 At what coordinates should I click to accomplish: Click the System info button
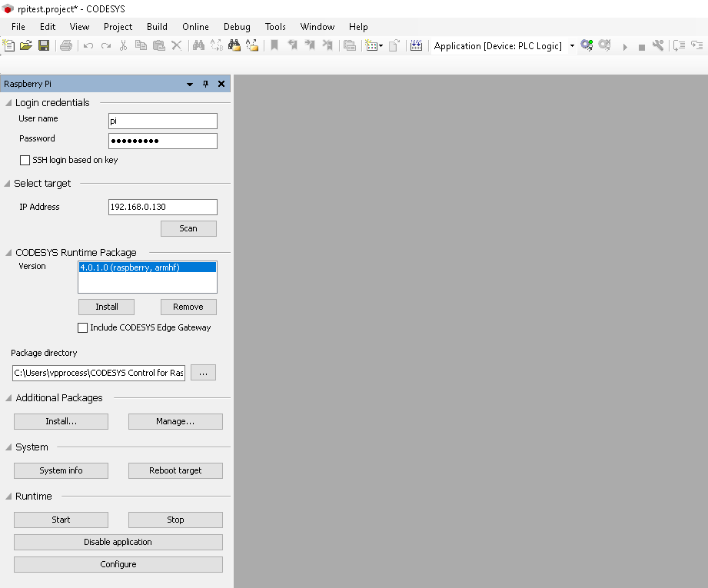61,470
